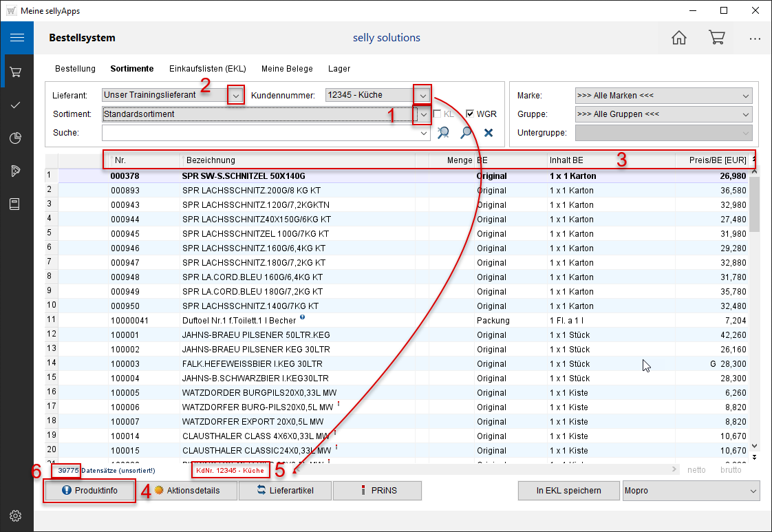Image resolution: width=772 pixels, height=532 pixels.
Task: Enable the WGR checkbox
Action: 471,114
